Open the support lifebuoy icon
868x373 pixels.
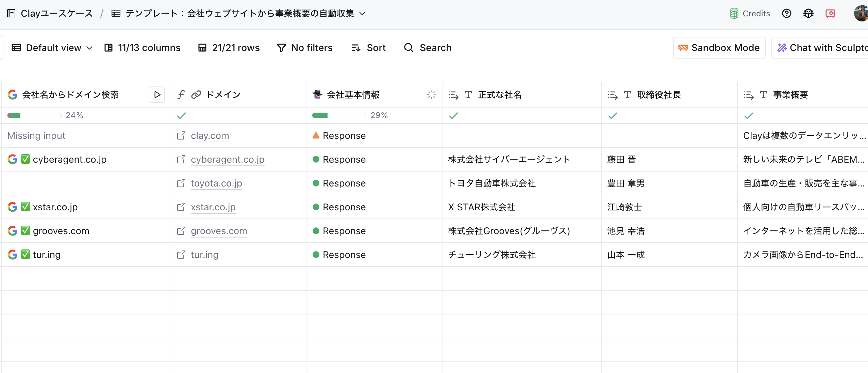pos(808,13)
